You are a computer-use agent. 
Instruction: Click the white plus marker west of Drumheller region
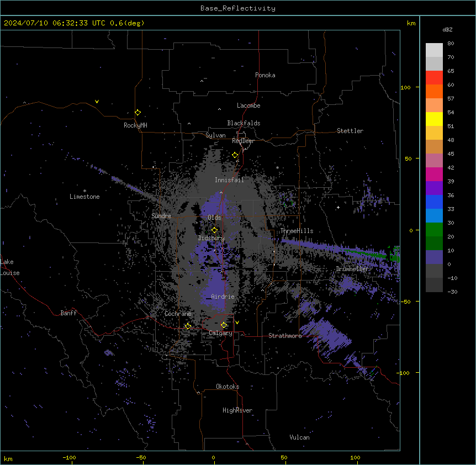click(338, 207)
